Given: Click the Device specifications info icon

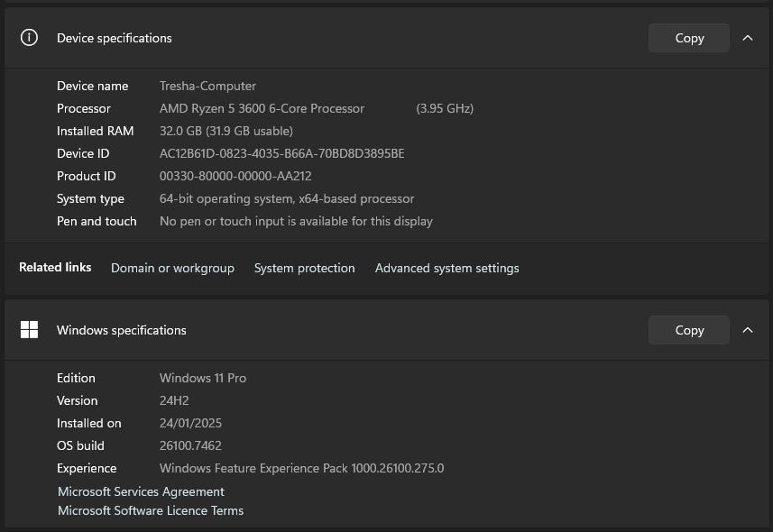Looking at the screenshot, I should click(x=29, y=38).
